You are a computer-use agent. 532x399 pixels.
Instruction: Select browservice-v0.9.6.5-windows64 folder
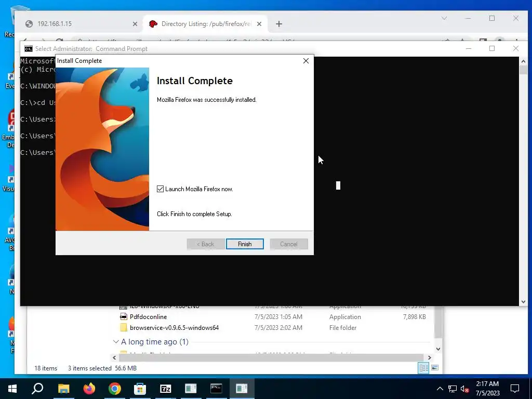(x=174, y=328)
